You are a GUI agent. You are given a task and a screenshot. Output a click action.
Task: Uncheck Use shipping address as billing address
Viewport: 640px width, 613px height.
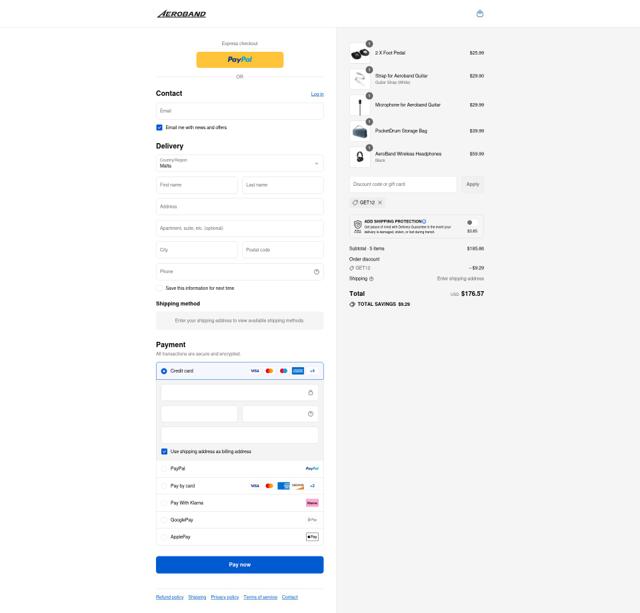pyautogui.click(x=164, y=451)
